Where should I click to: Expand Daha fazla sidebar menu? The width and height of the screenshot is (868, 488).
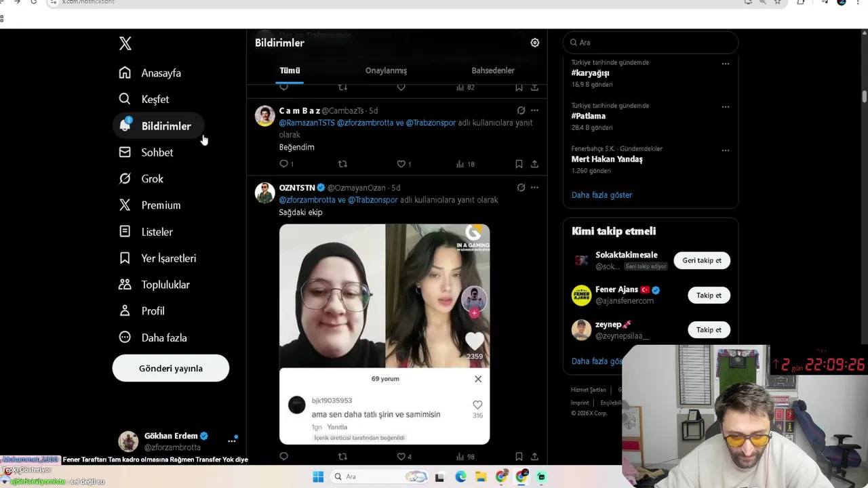pyautogui.click(x=153, y=338)
